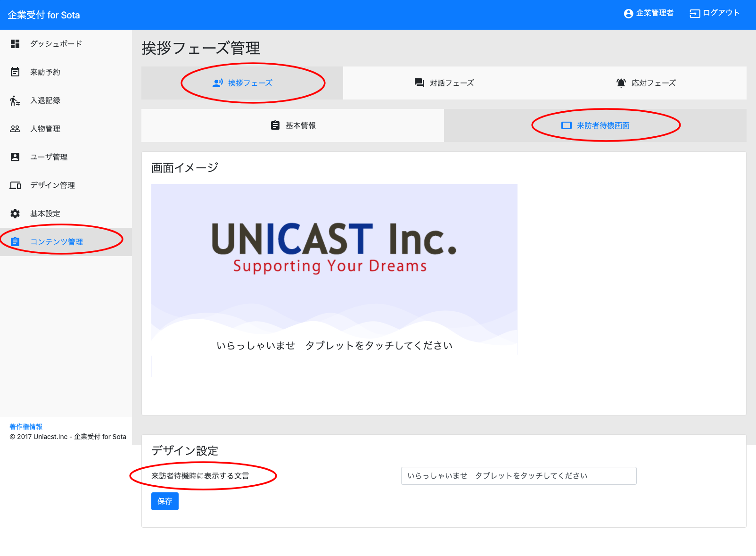Click 企業管理者 account link
Image resolution: width=756 pixels, height=556 pixels.
click(x=649, y=13)
